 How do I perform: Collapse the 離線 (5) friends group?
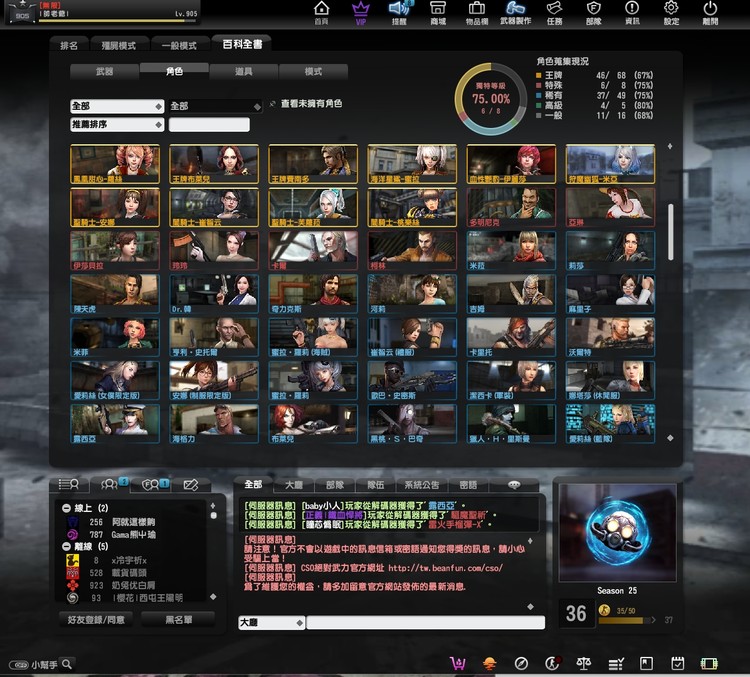pyautogui.click(x=65, y=547)
